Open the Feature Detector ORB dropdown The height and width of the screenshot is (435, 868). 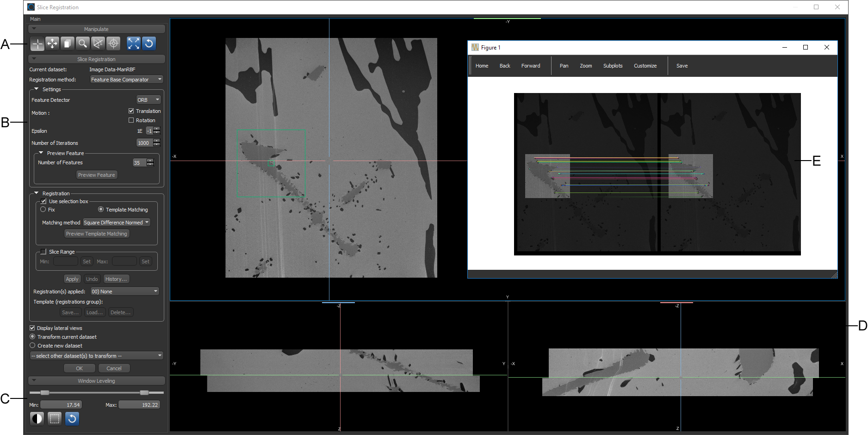coord(148,100)
